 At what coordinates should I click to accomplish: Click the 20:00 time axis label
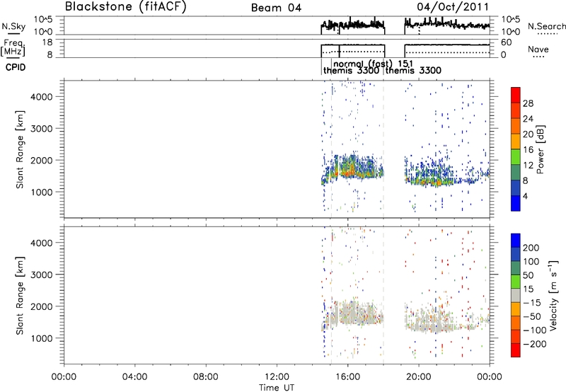419,377
